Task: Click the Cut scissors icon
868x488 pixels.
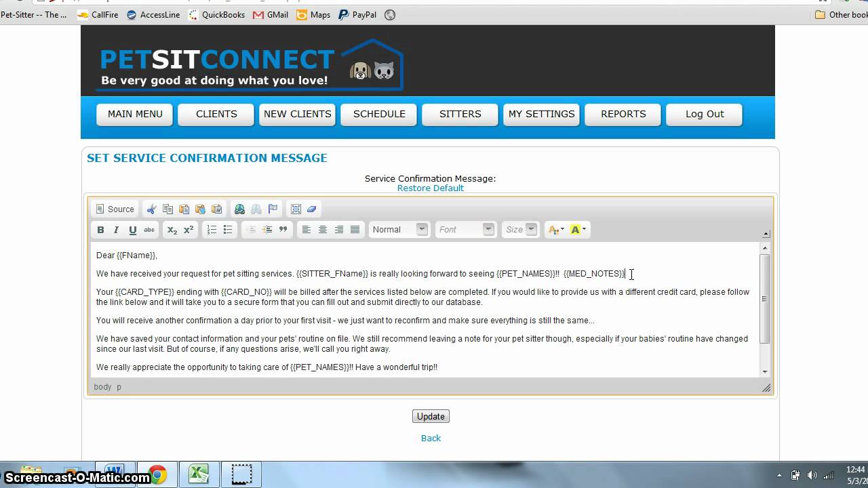Action: pos(152,209)
